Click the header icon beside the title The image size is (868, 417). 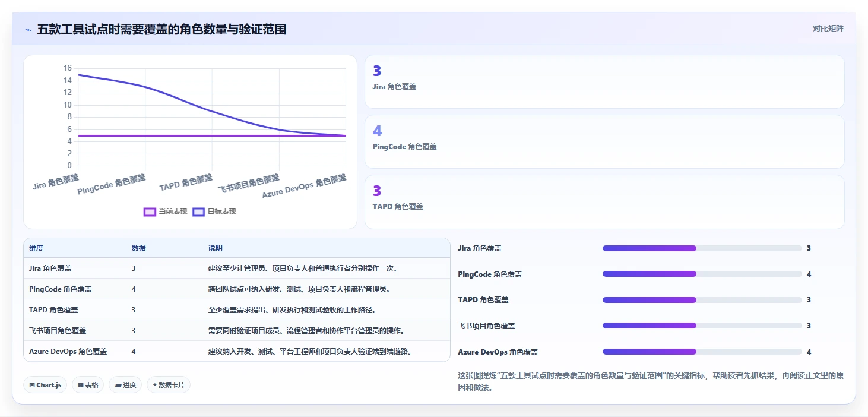pos(28,29)
